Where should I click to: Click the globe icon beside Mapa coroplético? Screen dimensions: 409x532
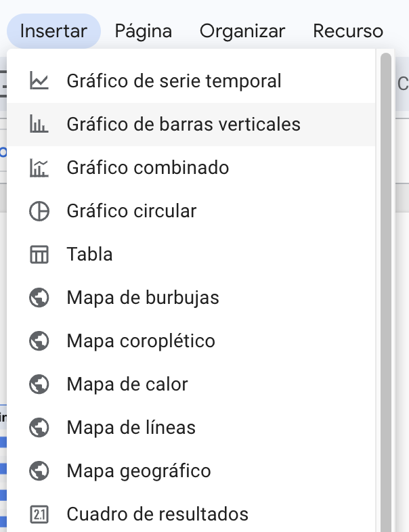click(39, 341)
